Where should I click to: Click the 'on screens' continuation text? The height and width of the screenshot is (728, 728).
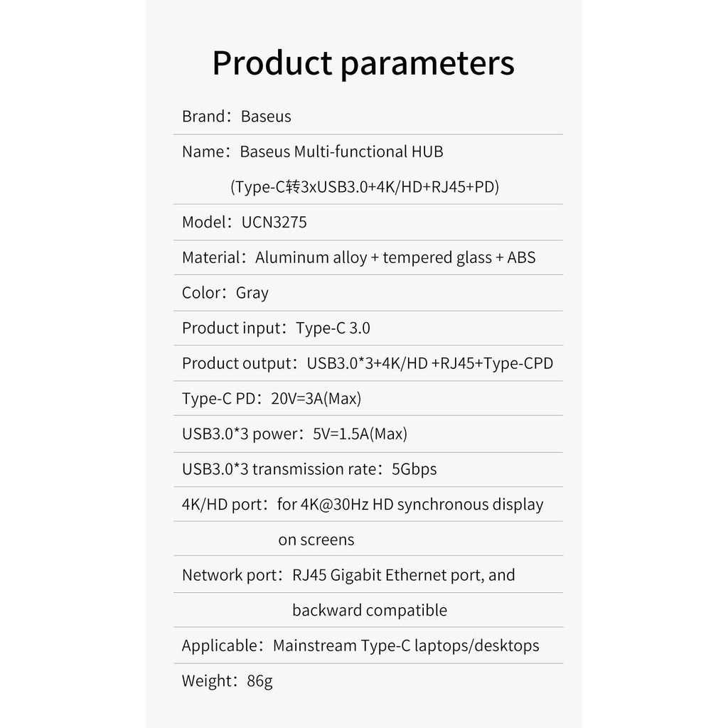pos(316,540)
